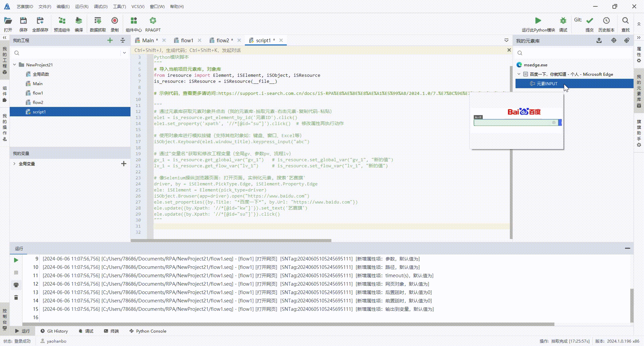Open the Python Console bottom tab

coord(151,331)
